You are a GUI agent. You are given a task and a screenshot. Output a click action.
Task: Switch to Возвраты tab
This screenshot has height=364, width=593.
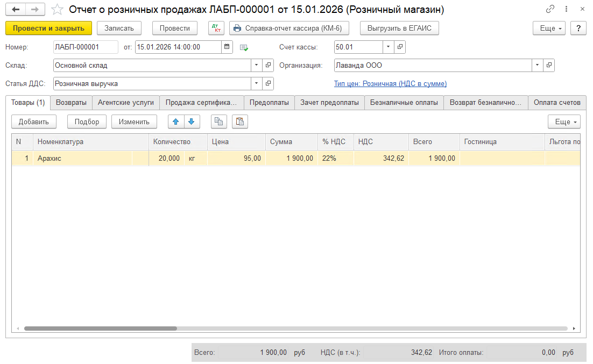[71, 103]
